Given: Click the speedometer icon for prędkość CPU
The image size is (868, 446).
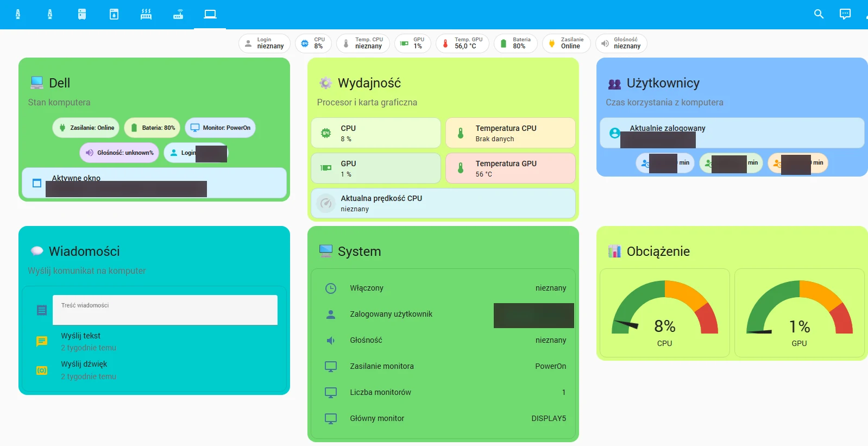Looking at the screenshot, I should (326, 203).
